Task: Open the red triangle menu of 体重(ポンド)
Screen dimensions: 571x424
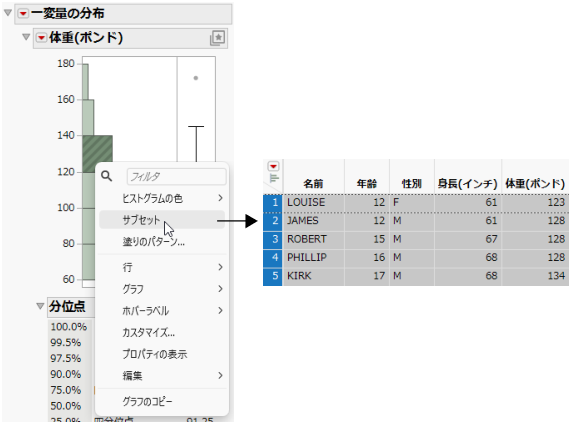Action: (x=42, y=38)
